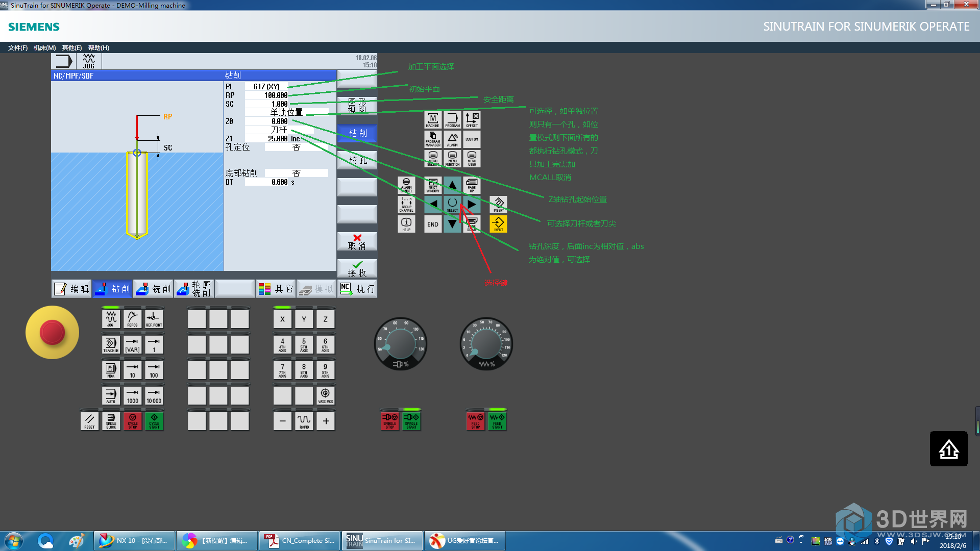Click the INSERT key

point(499,205)
